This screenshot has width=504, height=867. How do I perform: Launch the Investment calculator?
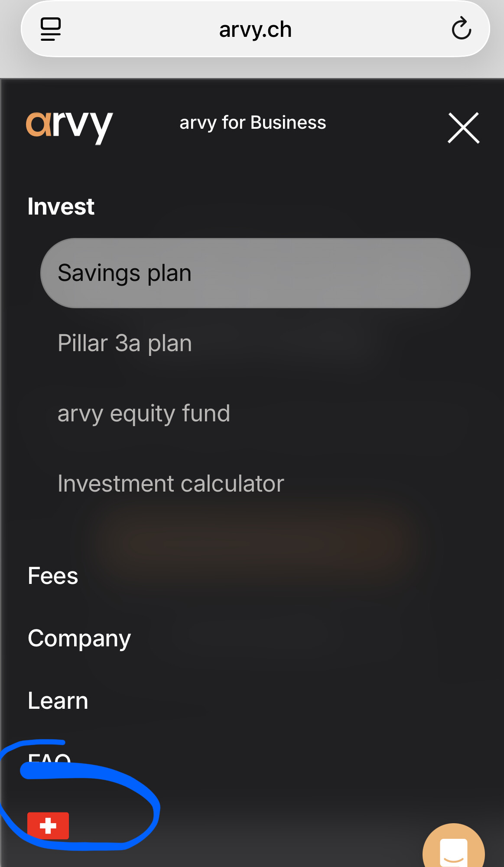point(171,484)
